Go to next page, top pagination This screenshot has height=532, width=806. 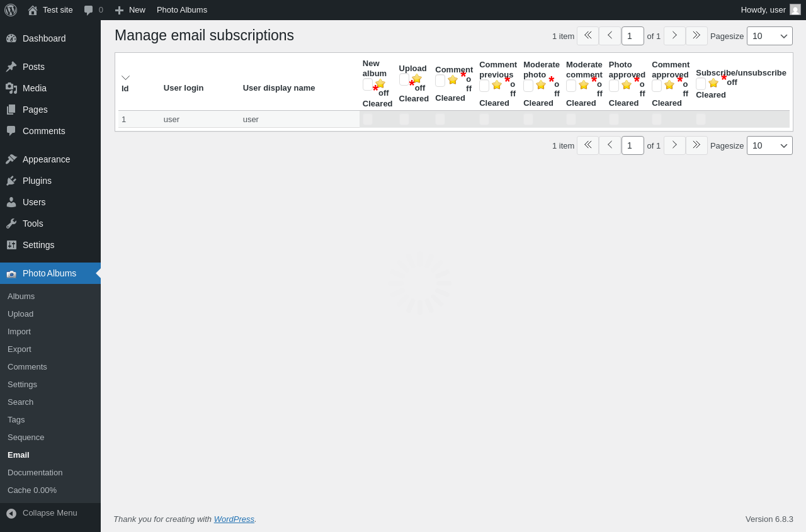(674, 36)
